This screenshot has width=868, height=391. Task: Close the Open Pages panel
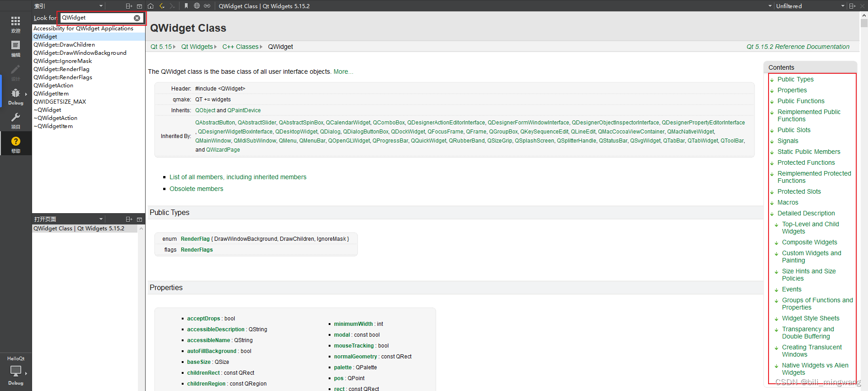pos(139,219)
